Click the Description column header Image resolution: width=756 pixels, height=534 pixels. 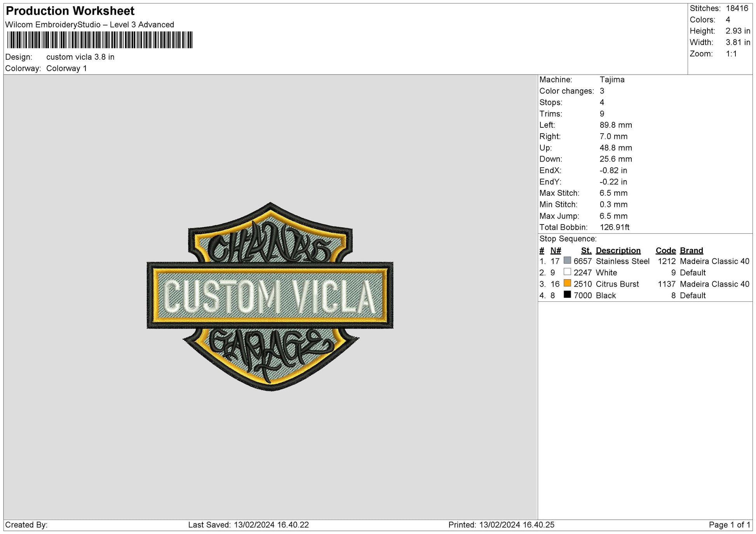pyautogui.click(x=618, y=250)
